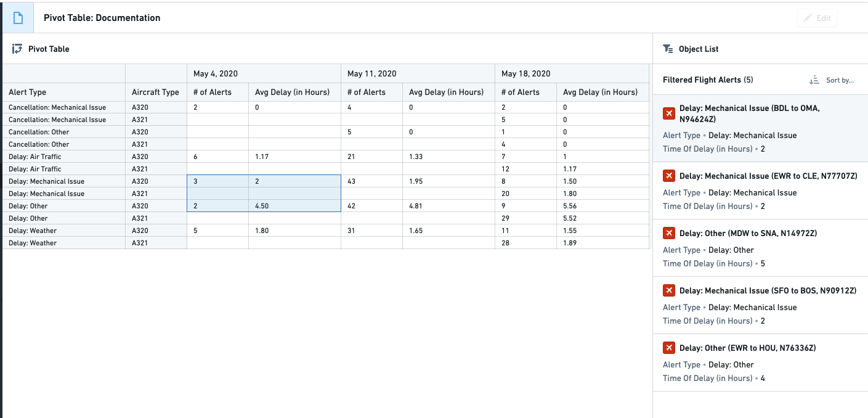
Task: Open the Sort by... dropdown
Action: [832, 80]
